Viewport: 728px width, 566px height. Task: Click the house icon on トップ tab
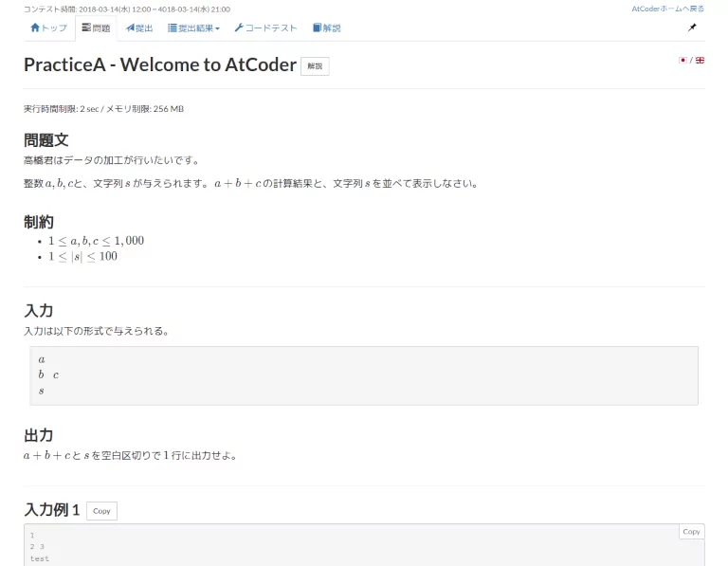[x=35, y=28]
